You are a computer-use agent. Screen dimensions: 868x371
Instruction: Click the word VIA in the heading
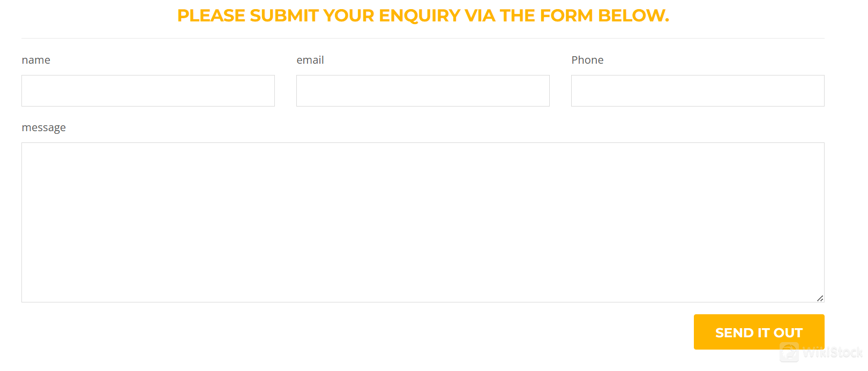coord(480,16)
